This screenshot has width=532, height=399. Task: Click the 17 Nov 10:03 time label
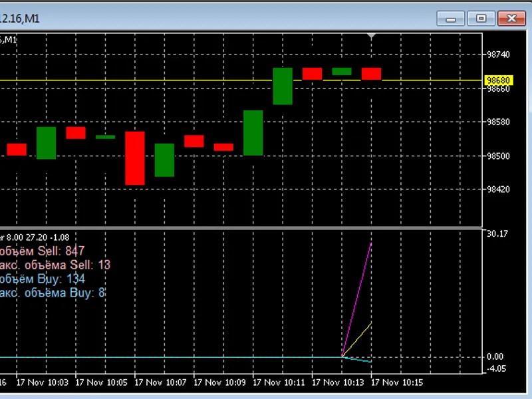click(x=43, y=383)
